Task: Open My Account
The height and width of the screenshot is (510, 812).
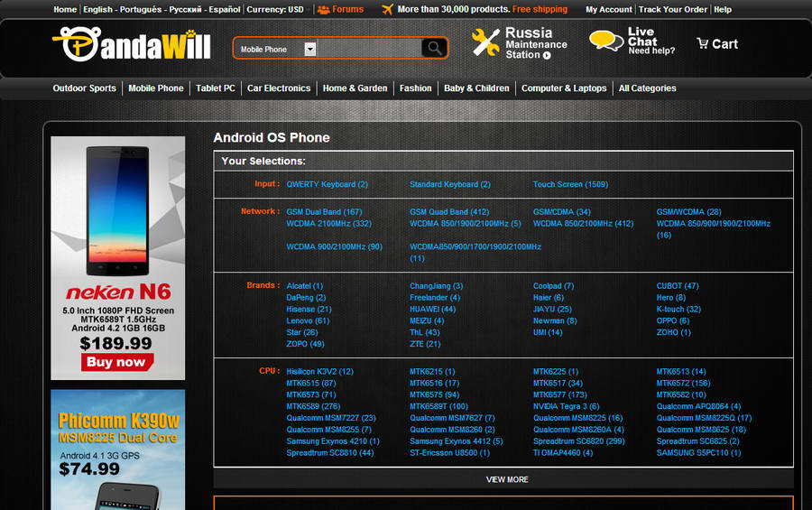Action: (x=608, y=9)
